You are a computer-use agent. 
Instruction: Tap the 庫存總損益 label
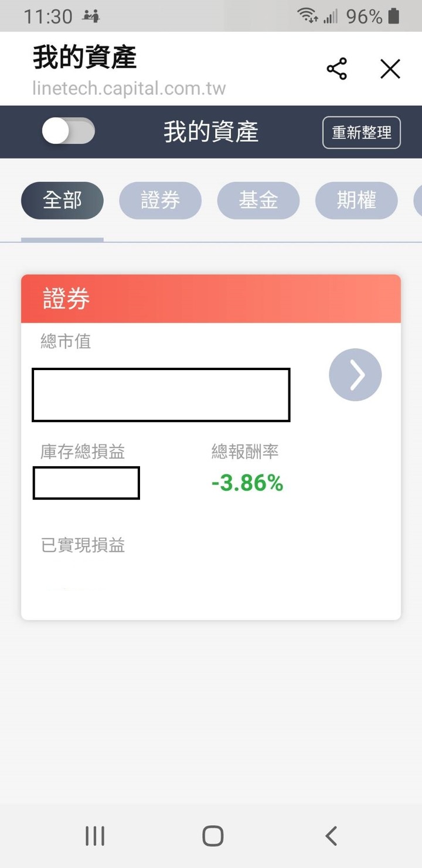83,452
